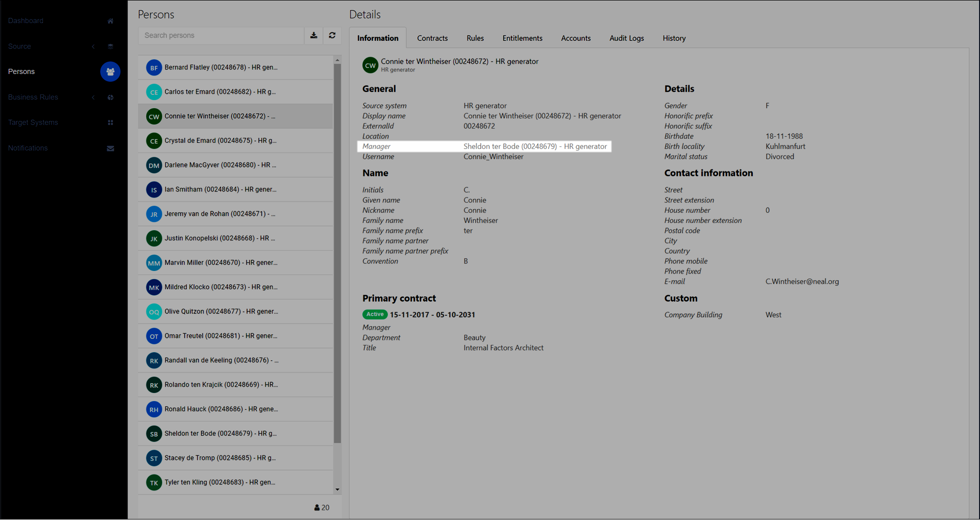Image resolution: width=980 pixels, height=520 pixels.
Task: Download the persons list
Action: 314,35
